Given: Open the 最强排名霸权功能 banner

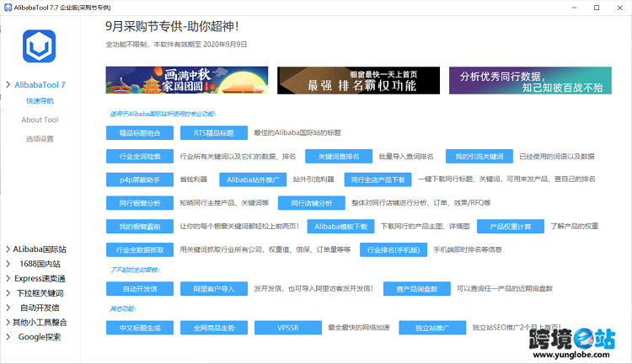Looking at the screenshot, I should point(358,80).
